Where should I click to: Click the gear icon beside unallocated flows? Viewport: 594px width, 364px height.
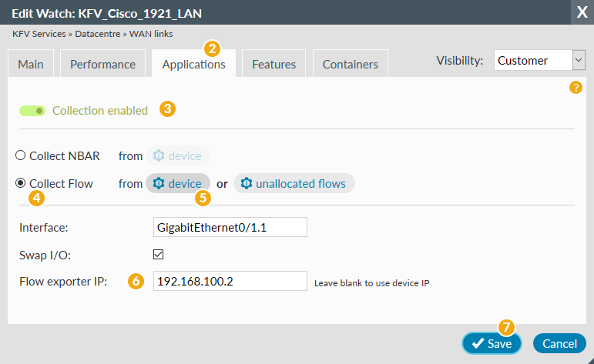click(x=247, y=184)
